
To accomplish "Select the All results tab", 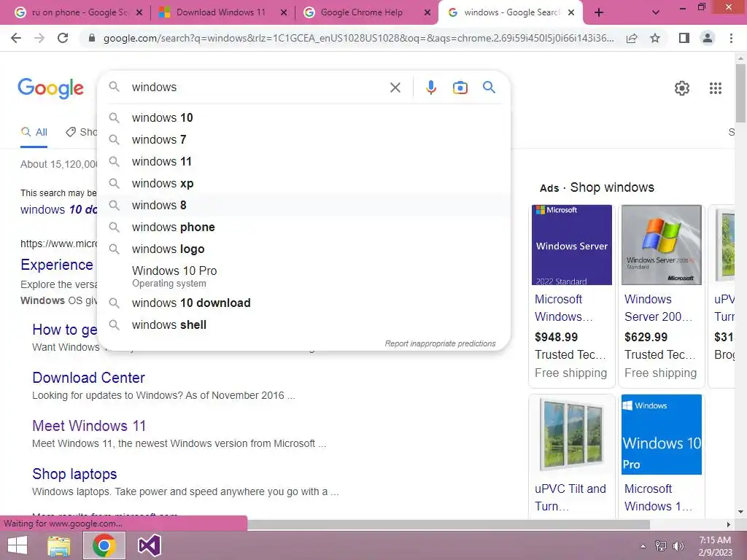I will pos(34,132).
